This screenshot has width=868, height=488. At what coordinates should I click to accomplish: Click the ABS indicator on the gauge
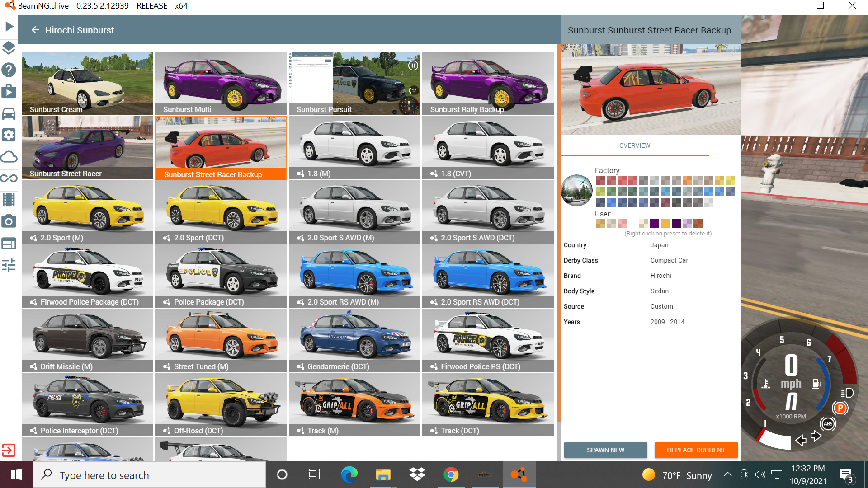[828, 424]
